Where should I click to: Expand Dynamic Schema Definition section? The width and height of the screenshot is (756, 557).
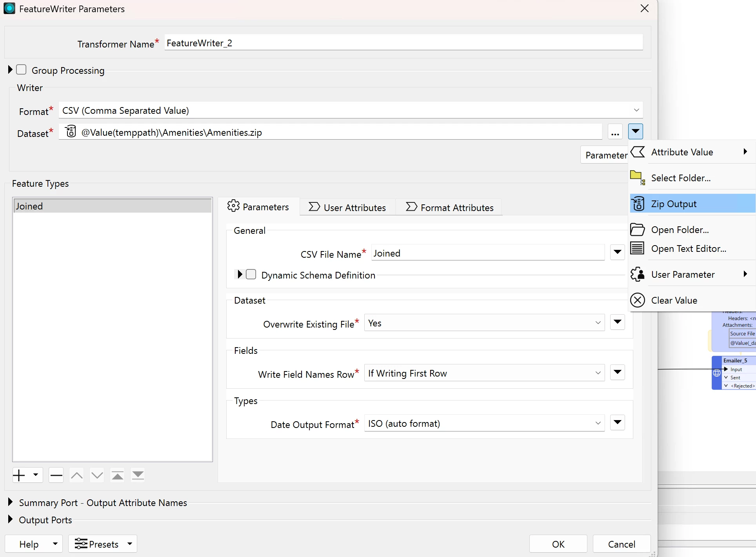(240, 274)
